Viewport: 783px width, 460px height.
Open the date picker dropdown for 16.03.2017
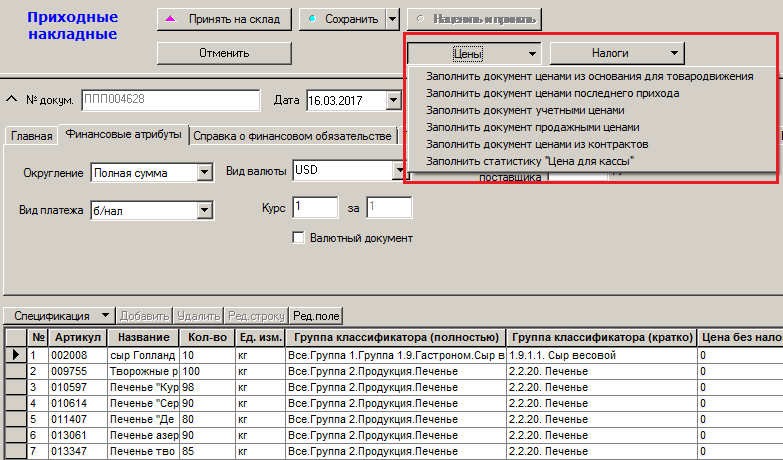click(393, 100)
